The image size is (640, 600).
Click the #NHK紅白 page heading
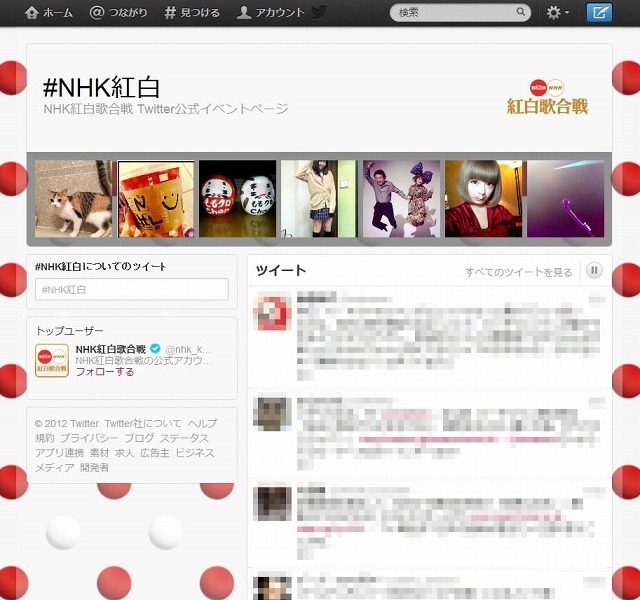[x=101, y=87]
